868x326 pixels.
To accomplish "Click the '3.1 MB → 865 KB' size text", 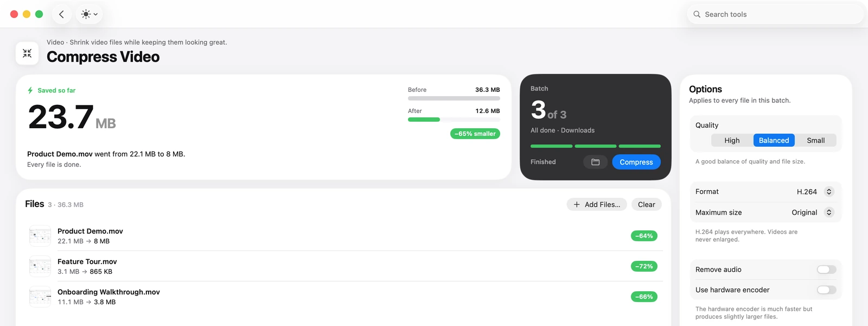I will pos(85,272).
